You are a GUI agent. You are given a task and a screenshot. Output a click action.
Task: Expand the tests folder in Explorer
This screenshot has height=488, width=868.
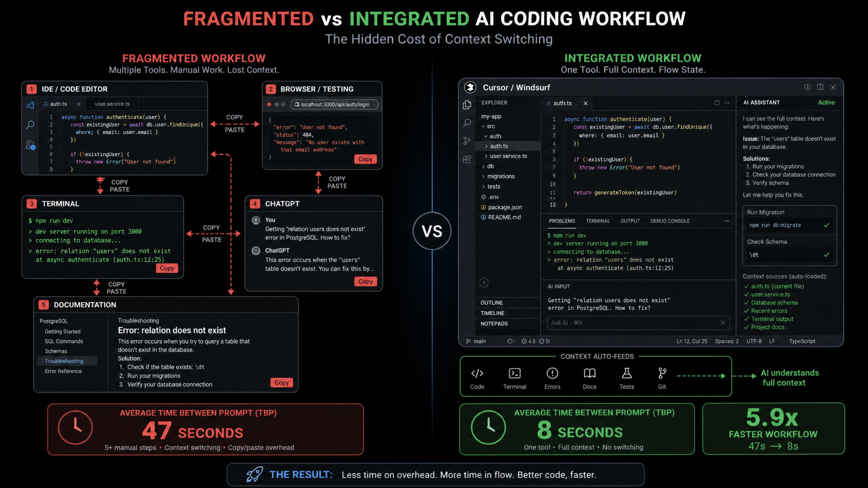tap(483, 186)
